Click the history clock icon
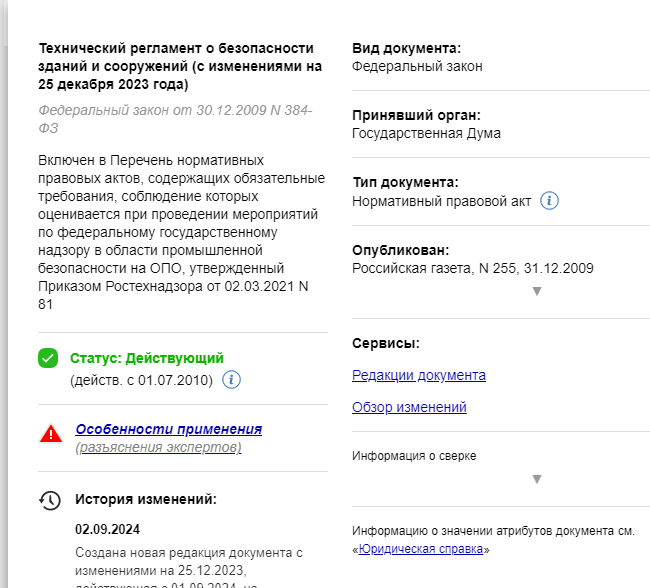The width and height of the screenshot is (650, 588). [50, 500]
